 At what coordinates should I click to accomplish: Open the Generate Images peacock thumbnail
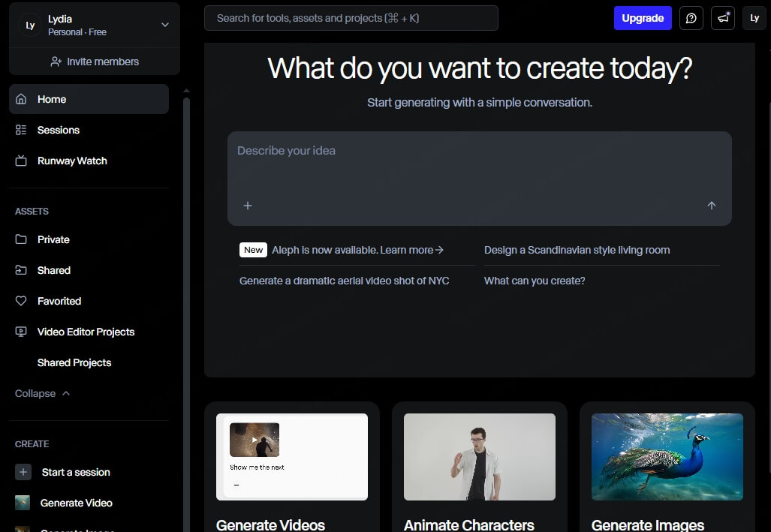tap(667, 457)
